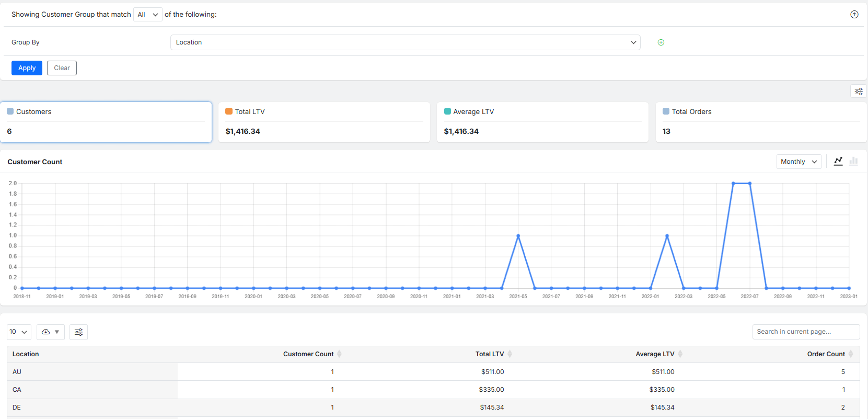Sort table by Order Count
This screenshot has height=419, width=868.
coord(850,354)
